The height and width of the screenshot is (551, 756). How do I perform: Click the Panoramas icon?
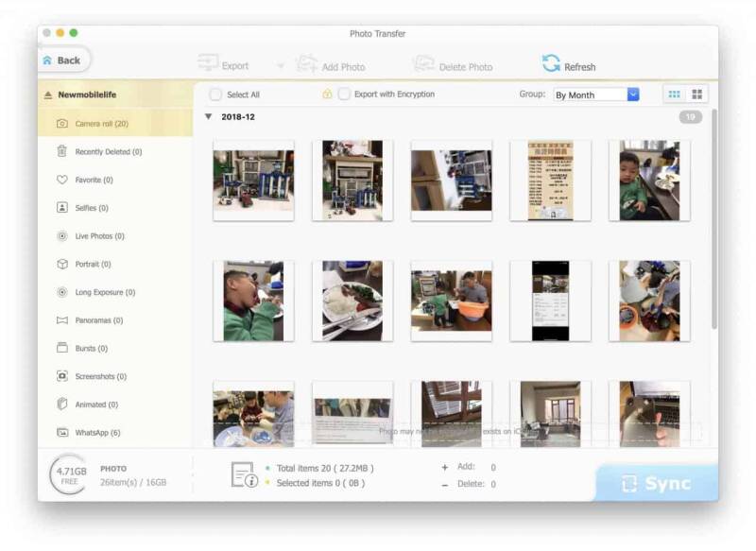point(62,320)
